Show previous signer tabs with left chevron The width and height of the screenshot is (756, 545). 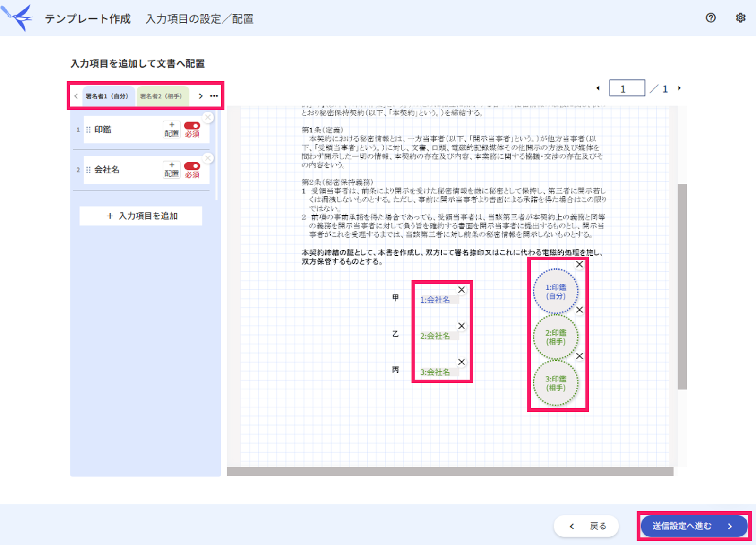[x=76, y=96]
